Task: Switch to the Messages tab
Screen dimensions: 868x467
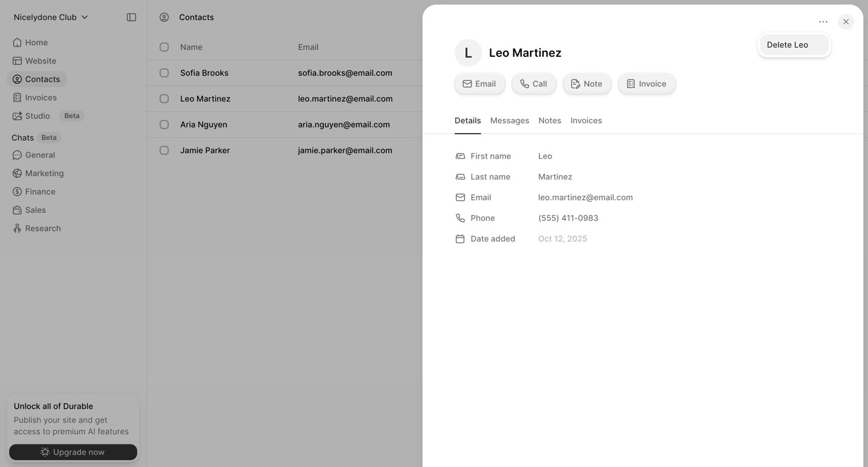Action: 510,120
